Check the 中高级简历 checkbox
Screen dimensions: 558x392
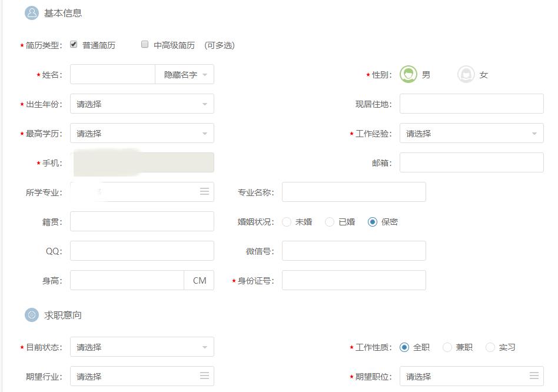coord(145,44)
